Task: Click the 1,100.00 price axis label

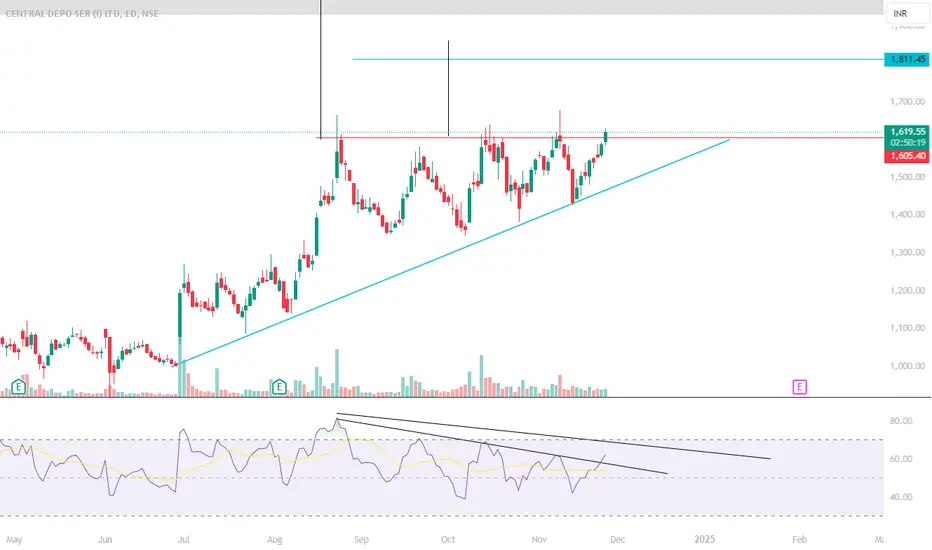Action: (907, 328)
